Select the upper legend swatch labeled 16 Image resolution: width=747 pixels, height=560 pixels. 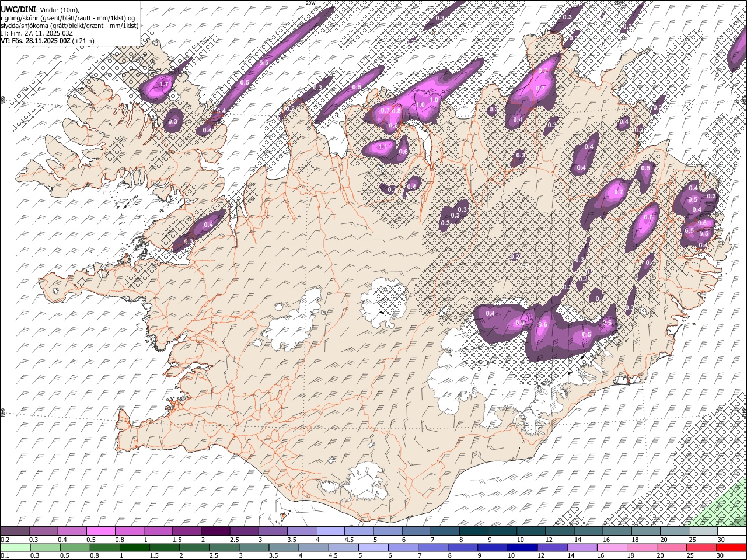pyautogui.click(x=616, y=531)
